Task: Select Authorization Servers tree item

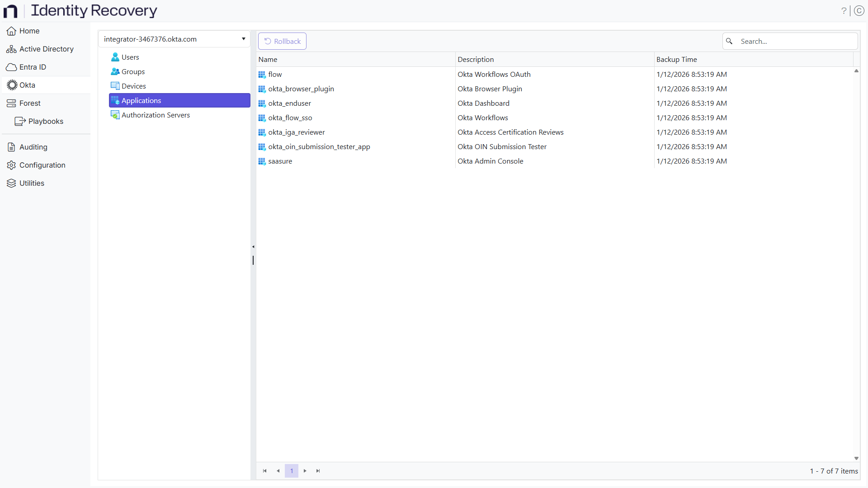Action: pyautogui.click(x=156, y=115)
